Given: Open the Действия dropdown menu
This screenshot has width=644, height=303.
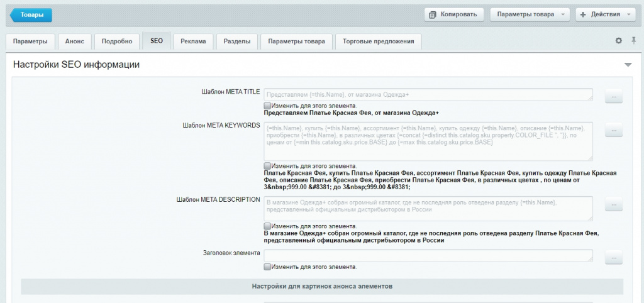Looking at the screenshot, I should [606, 14].
